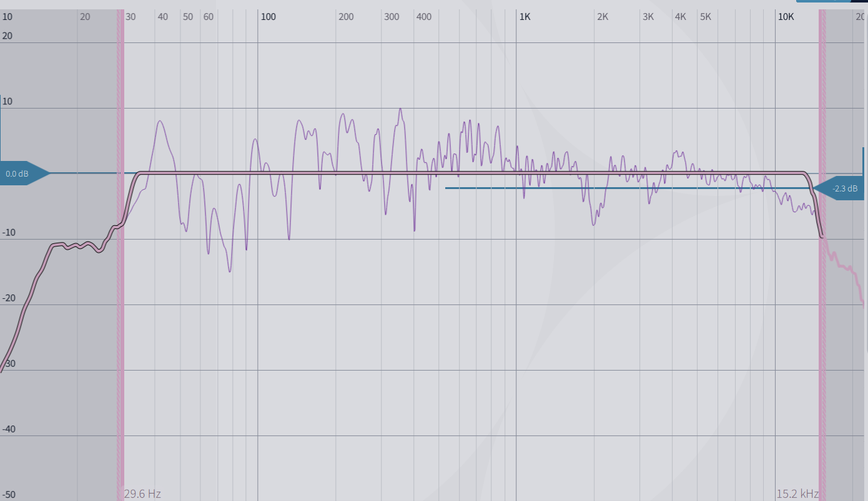Click the 4K frequency axis label
Image resolution: width=868 pixels, height=501 pixels.
tap(680, 17)
